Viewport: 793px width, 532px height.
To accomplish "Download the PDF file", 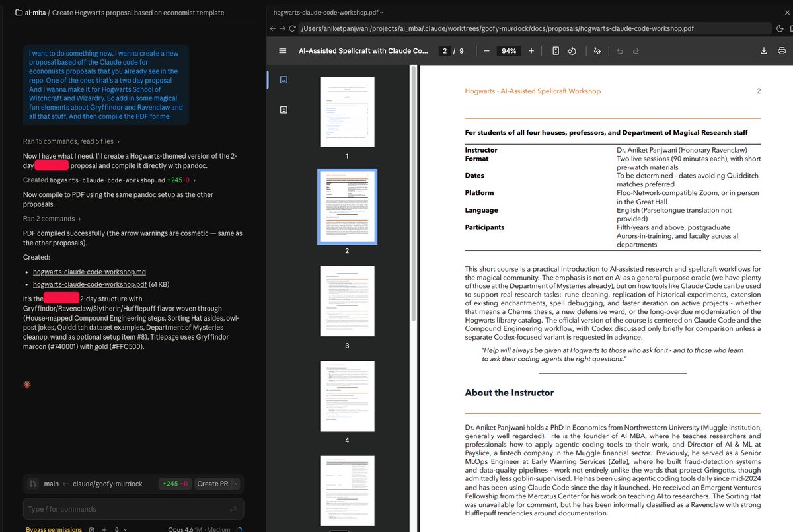I will pyautogui.click(x=765, y=51).
